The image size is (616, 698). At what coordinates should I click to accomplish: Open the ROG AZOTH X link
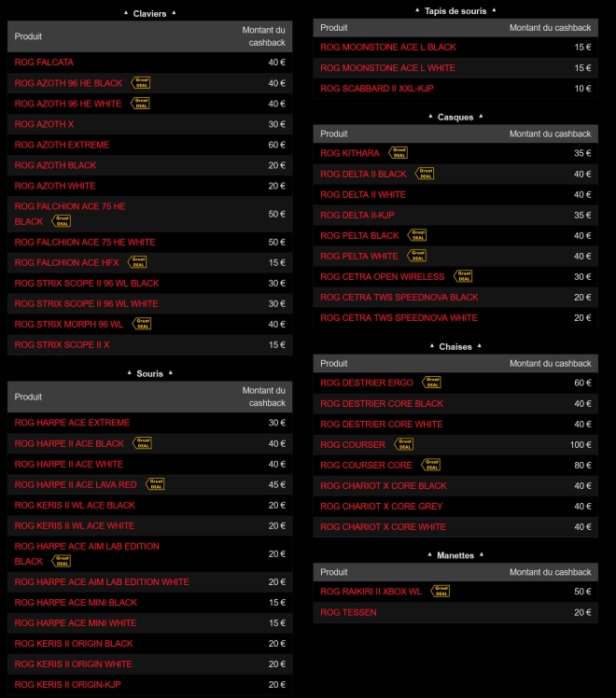(44, 124)
